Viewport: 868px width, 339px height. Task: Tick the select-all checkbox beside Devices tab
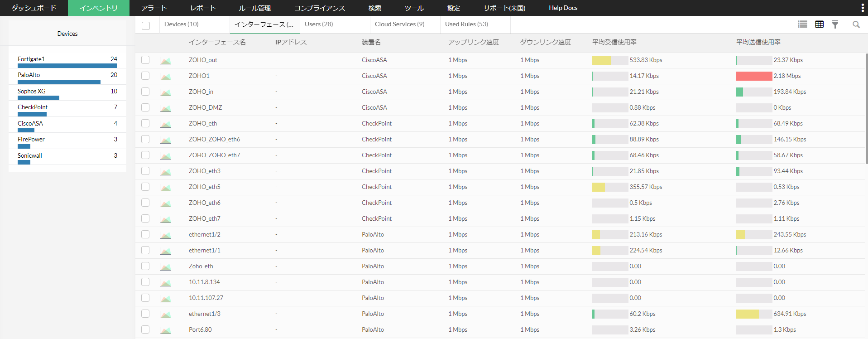click(146, 25)
